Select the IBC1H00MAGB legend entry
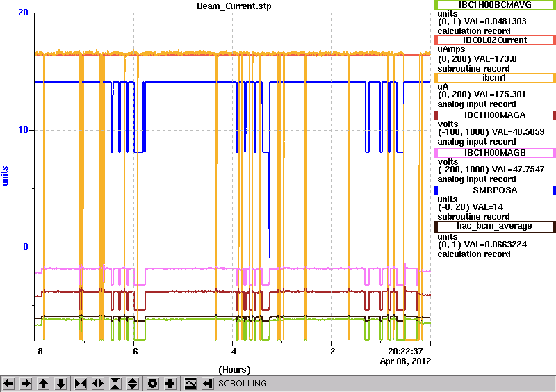The height and width of the screenshot is (392, 556). coord(495,153)
